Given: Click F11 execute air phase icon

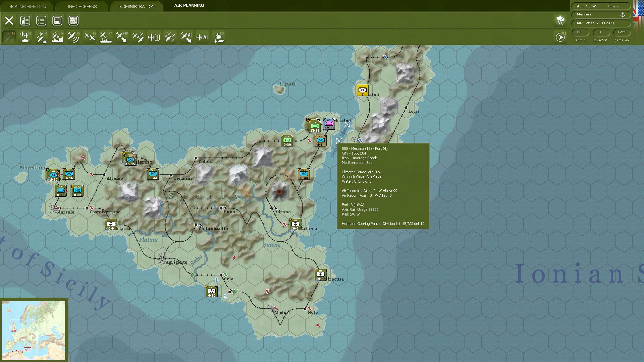Looking at the screenshot, I should point(218,37).
